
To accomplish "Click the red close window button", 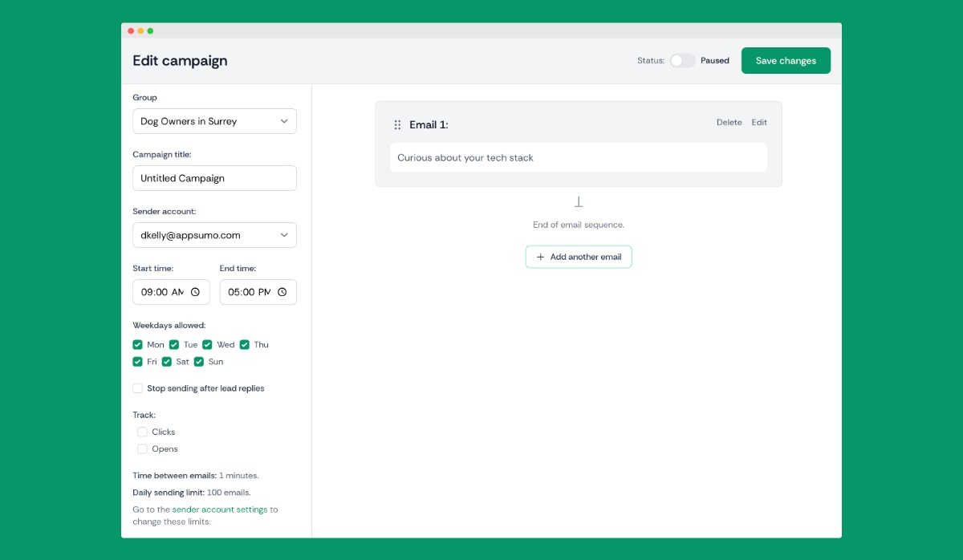I will [x=131, y=30].
